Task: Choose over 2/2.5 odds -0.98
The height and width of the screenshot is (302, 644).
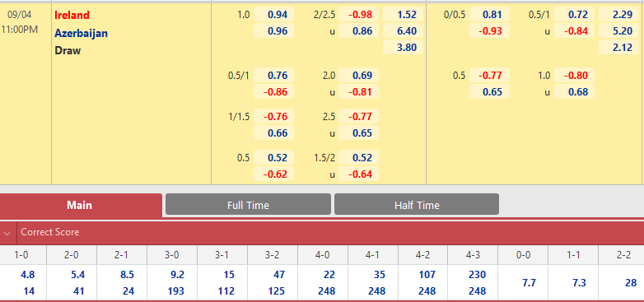Action: [x=358, y=15]
